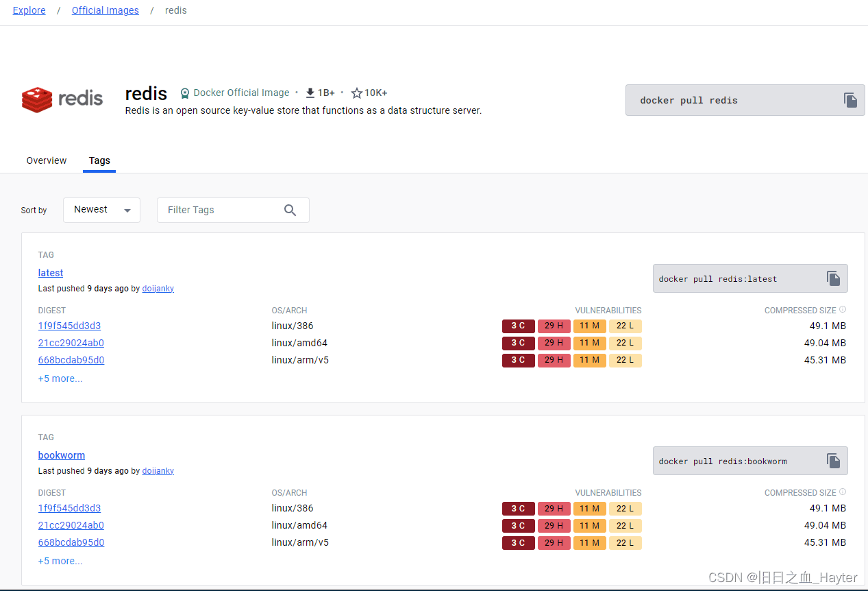
Task: Open digest 668bcdab95d0 in bookworm section
Action: point(71,542)
